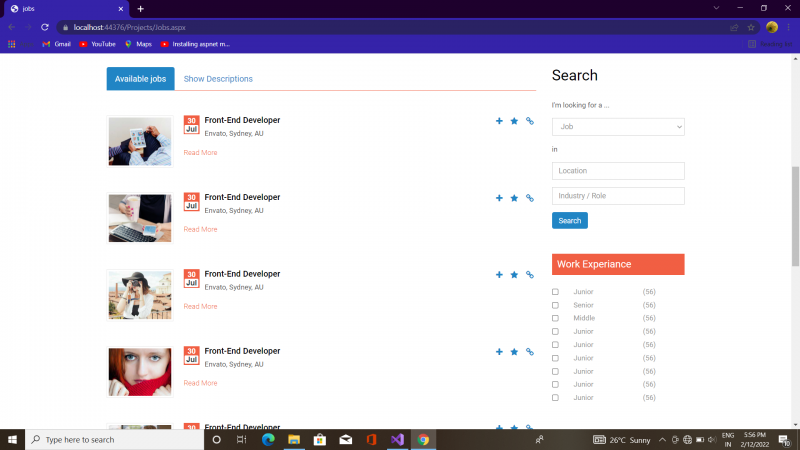Check the Middle work experience checkbox
The image size is (800, 450).
555,318
